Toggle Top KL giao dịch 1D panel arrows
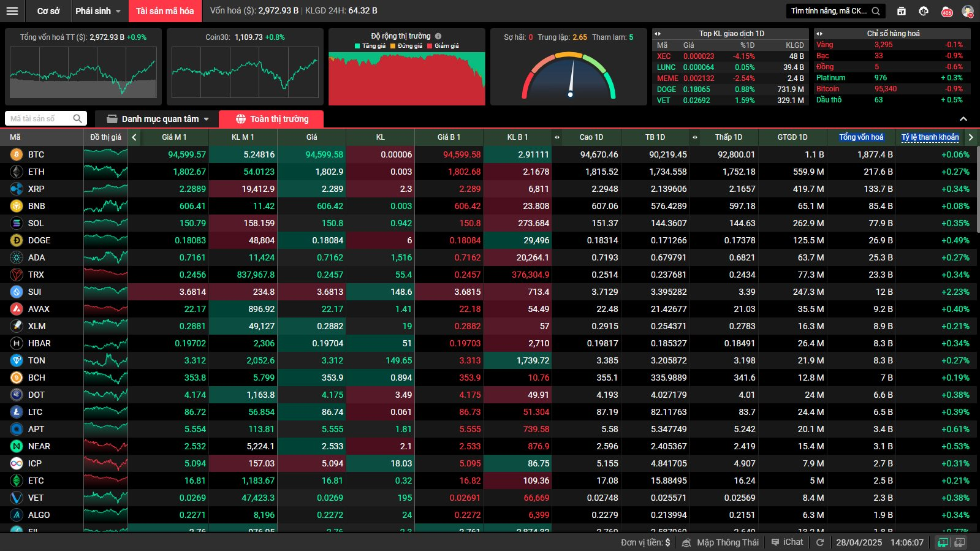The width and height of the screenshot is (980, 551). click(658, 34)
